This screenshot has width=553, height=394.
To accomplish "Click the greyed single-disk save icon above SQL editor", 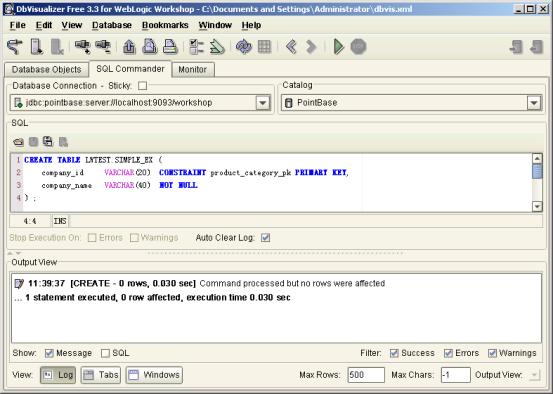I will [x=33, y=142].
